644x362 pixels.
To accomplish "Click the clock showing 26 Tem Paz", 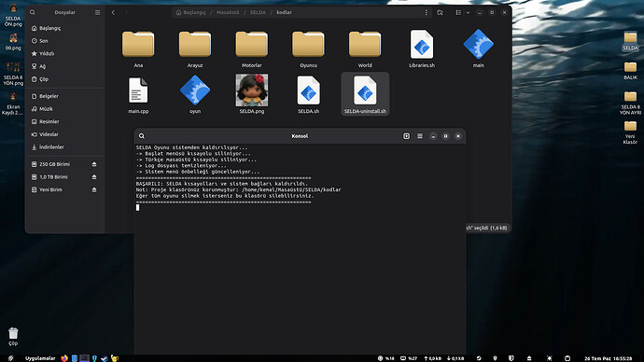I will point(609,358).
